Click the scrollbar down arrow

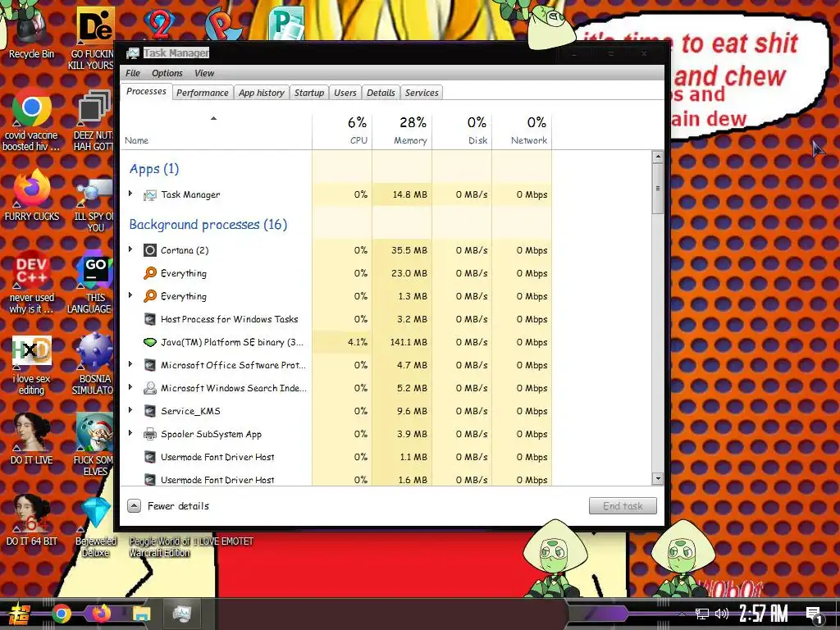click(x=658, y=478)
